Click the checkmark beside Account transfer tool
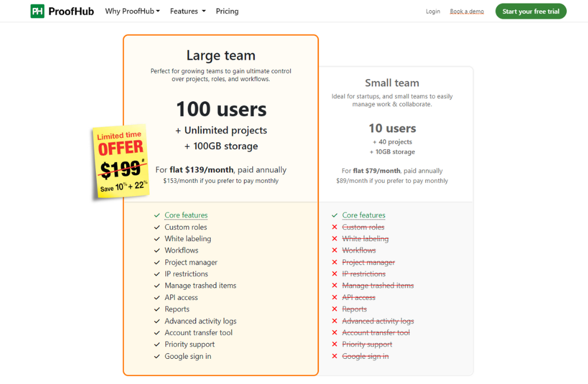This screenshot has width=588, height=384. (x=157, y=332)
